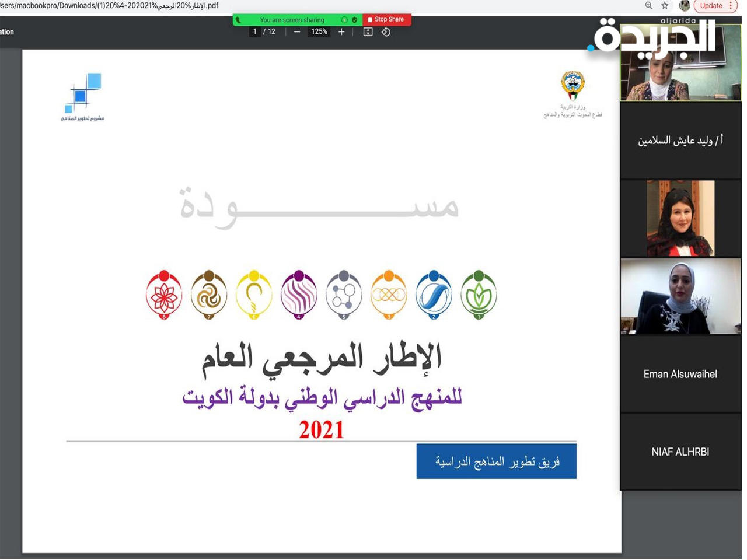
Task: Click the Stop Share button
Action: click(386, 20)
